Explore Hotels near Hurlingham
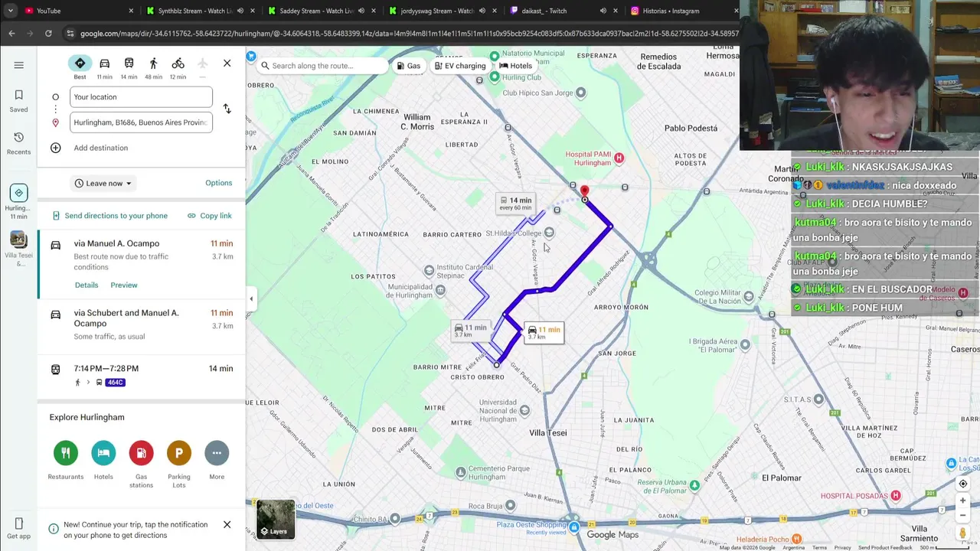This screenshot has height=551, width=980. [x=103, y=460]
